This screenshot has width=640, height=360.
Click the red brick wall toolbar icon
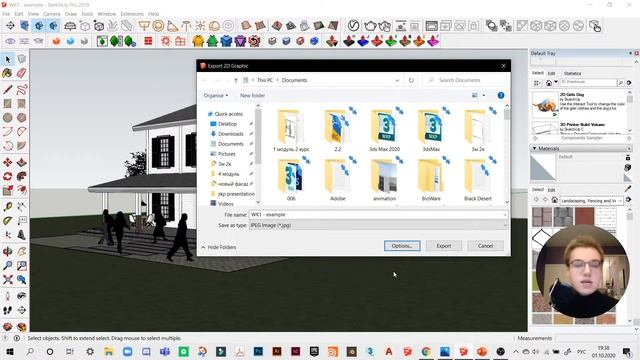[x=148, y=41]
